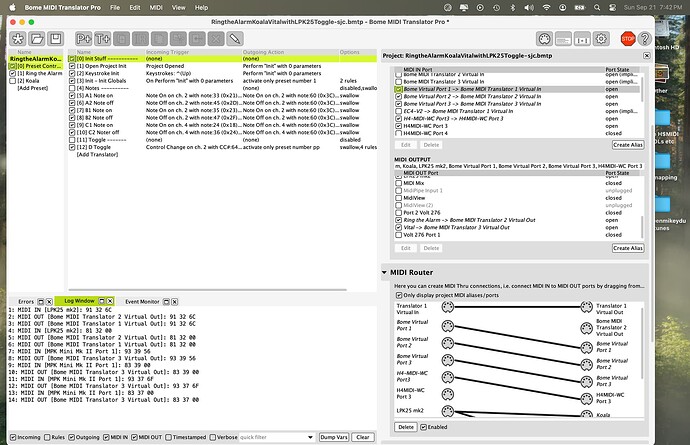690x445 pixels.
Task: Open the MIDI menu
Action: (156, 7)
